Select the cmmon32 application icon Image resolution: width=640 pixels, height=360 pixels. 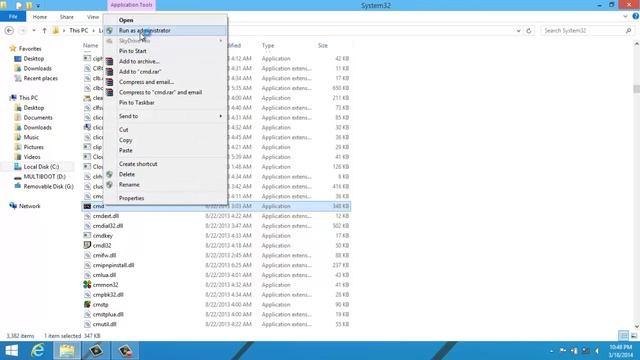[87, 284]
